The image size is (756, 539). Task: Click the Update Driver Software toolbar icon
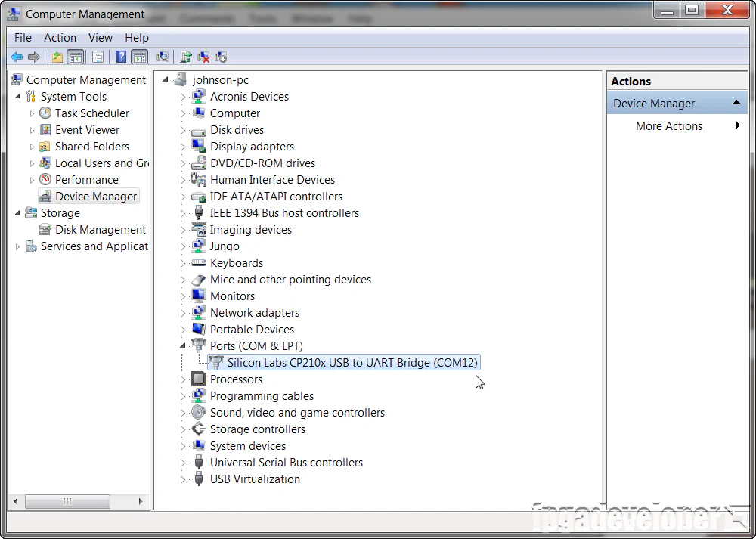[x=186, y=57]
